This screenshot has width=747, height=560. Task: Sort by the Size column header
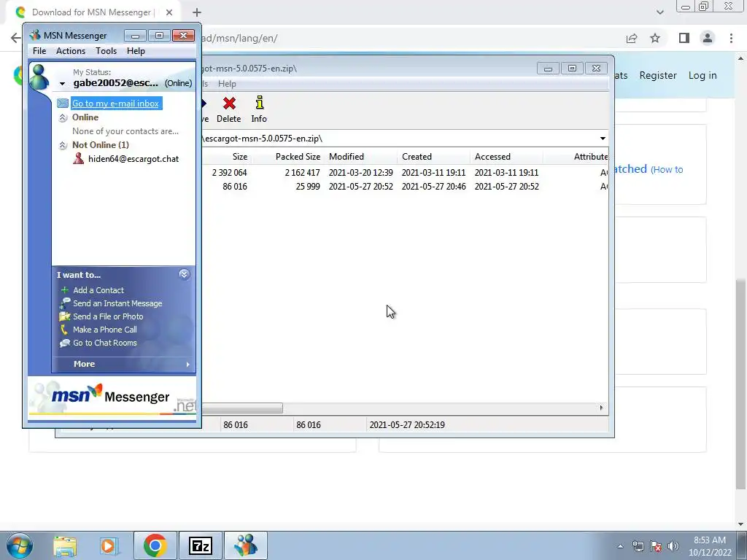point(239,157)
